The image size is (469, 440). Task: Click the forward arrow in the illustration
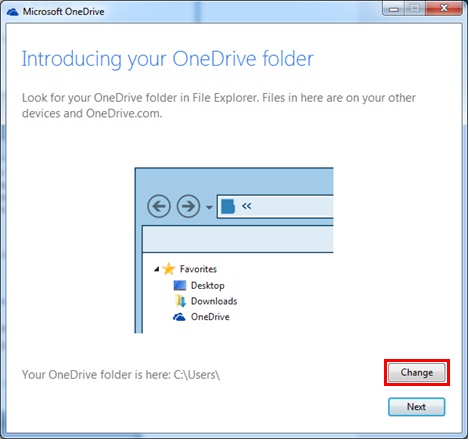(188, 206)
